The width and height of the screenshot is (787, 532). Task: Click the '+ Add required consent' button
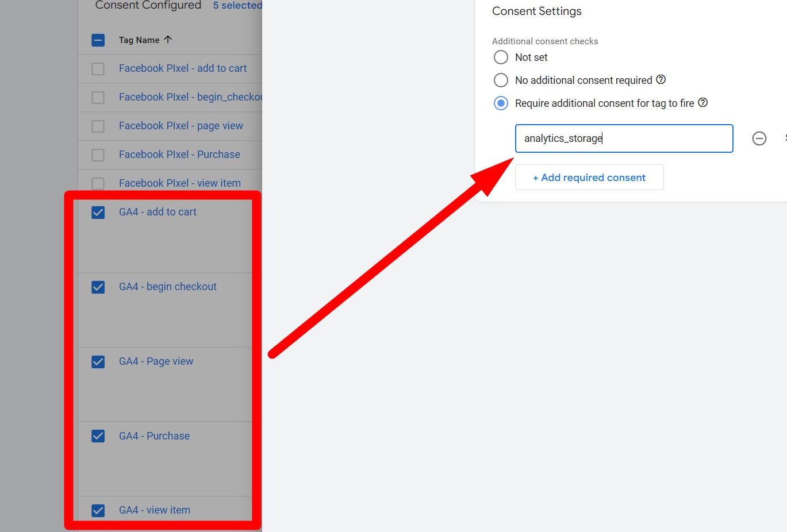click(x=589, y=178)
